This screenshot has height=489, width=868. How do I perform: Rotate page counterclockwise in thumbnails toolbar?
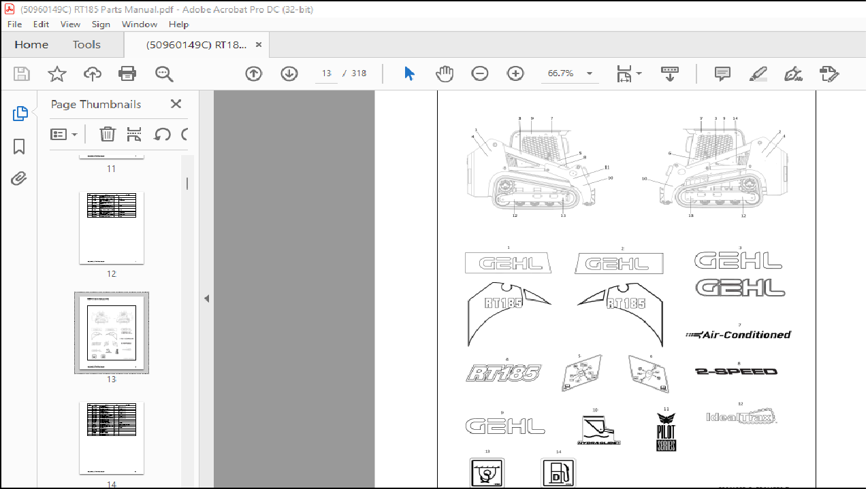point(162,134)
